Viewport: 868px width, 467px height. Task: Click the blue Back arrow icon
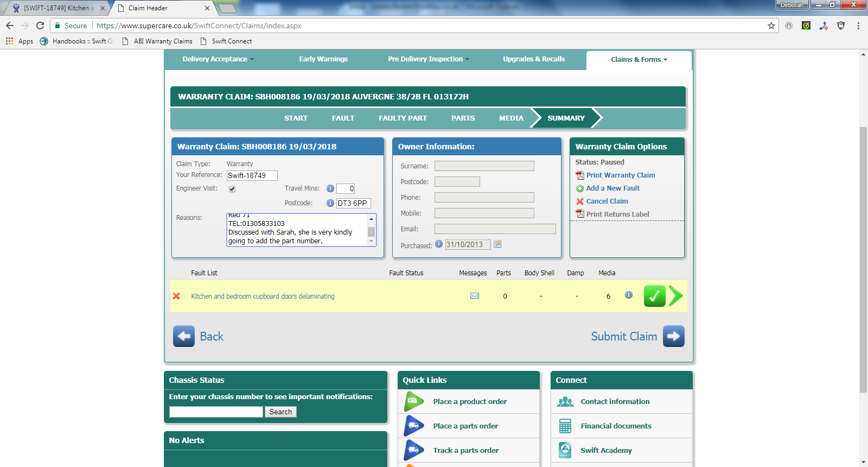(x=184, y=336)
